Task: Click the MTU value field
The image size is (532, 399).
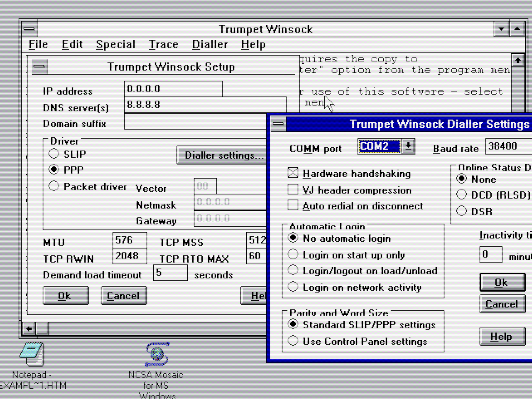Action: click(130, 240)
